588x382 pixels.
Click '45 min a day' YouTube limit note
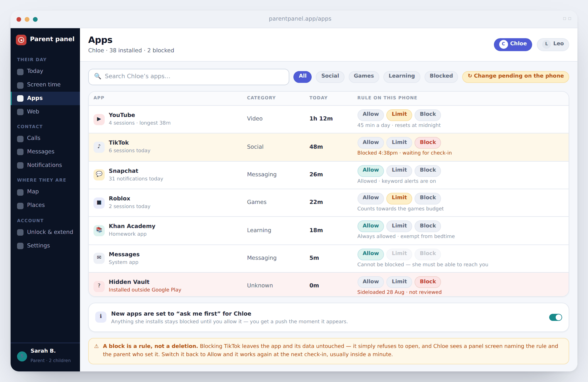[x=373, y=125]
